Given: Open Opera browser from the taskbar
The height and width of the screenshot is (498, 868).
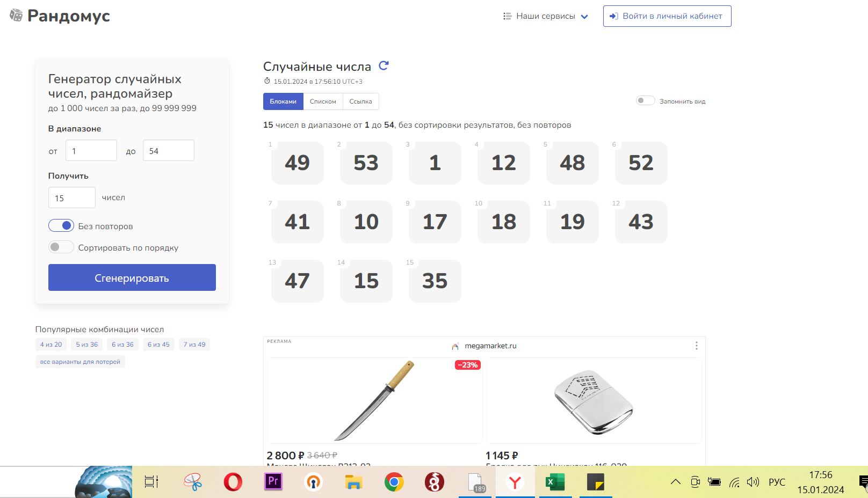Looking at the screenshot, I should pos(233,482).
